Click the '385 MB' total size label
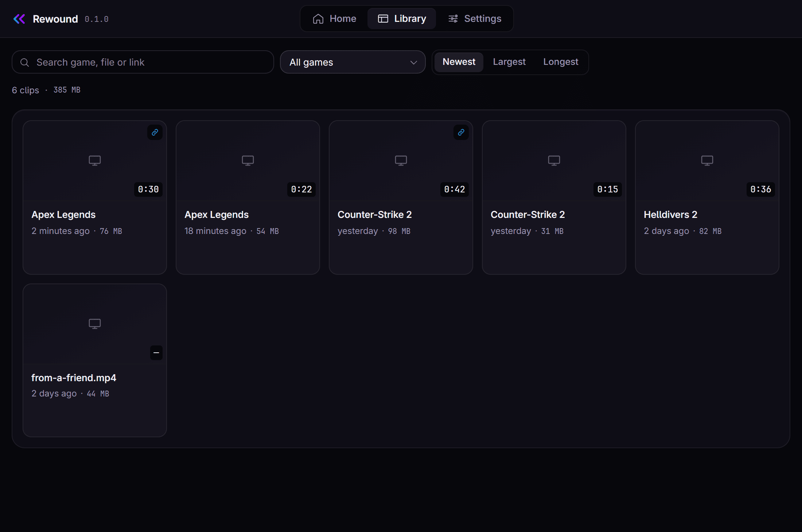 pyautogui.click(x=67, y=90)
